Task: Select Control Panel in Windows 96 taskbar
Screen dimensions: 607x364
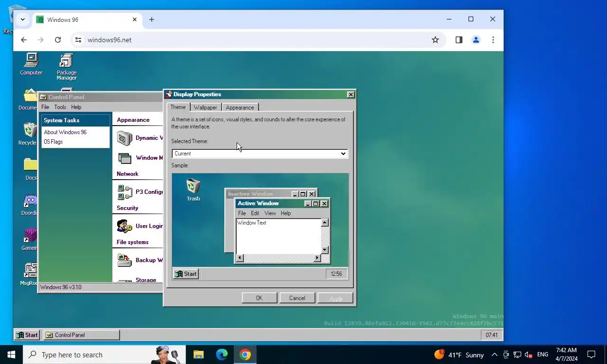Action: point(81,335)
